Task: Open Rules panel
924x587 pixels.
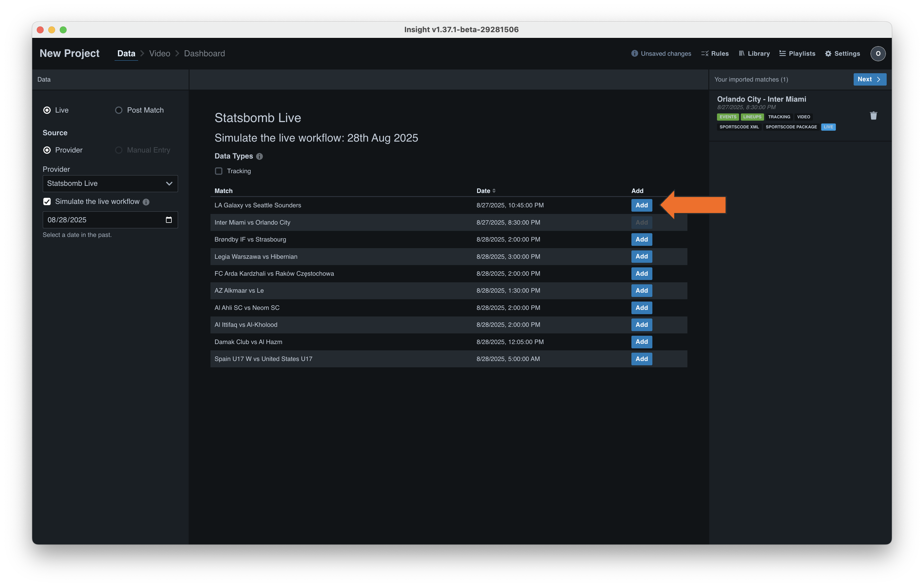Action: [x=714, y=53]
